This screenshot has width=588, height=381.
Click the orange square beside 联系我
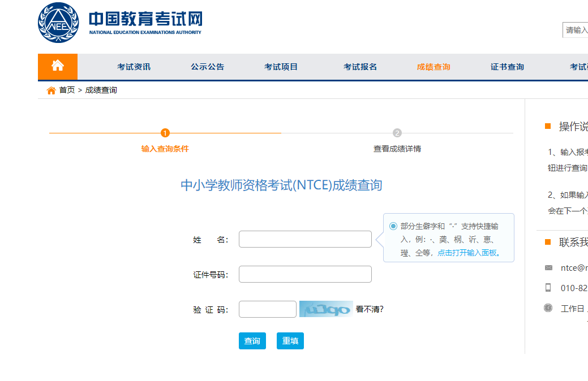coord(548,242)
